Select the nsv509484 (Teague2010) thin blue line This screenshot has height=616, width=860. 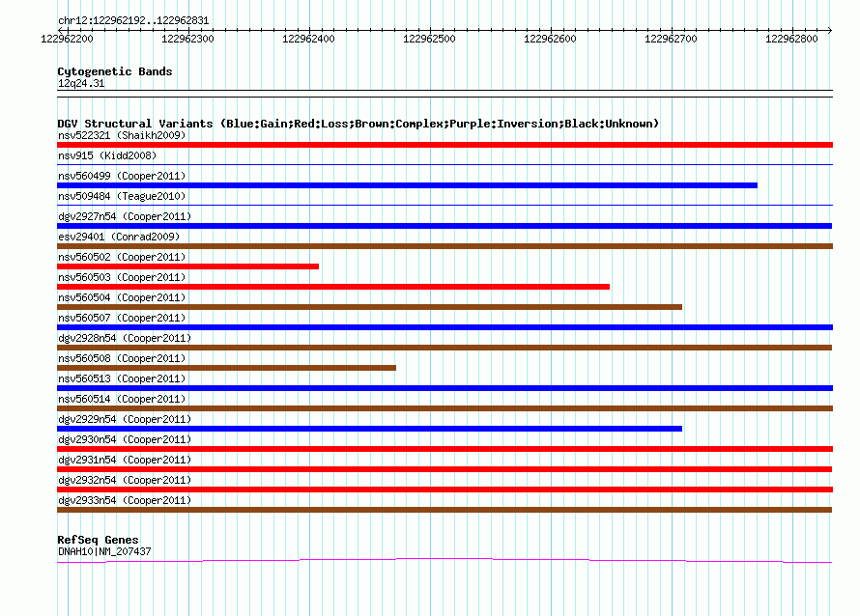coord(444,205)
